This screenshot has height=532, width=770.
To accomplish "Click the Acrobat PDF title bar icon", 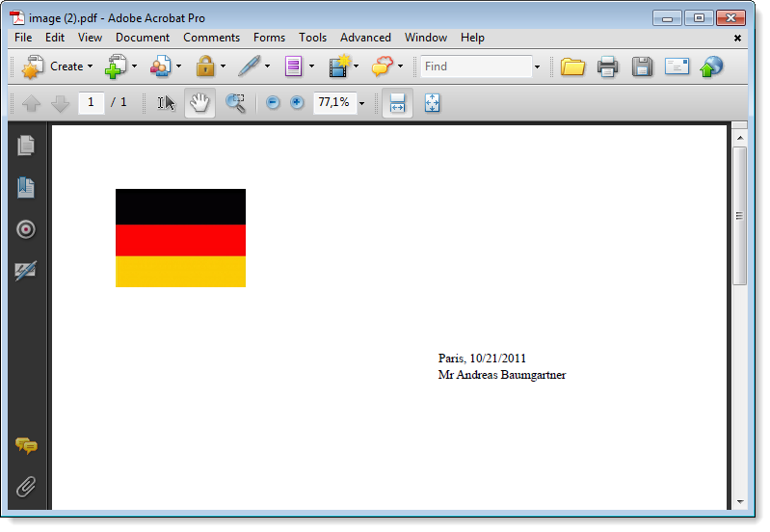I will pyautogui.click(x=17, y=17).
